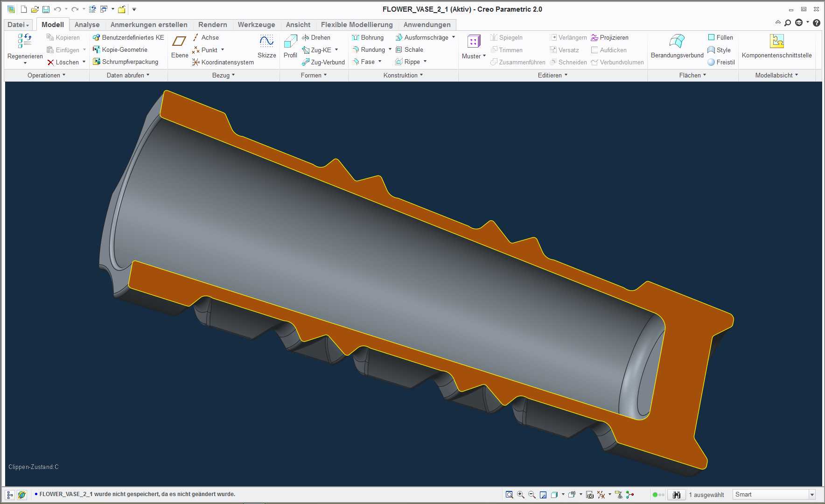Switch to the Analyse tab
The image size is (825, 504).
87,25
